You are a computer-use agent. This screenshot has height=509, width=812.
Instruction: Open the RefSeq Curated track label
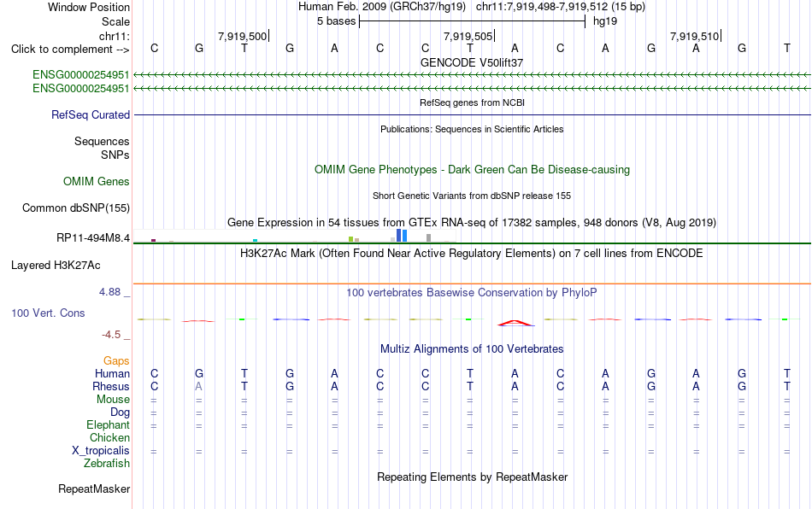click(x=91, y=114)
